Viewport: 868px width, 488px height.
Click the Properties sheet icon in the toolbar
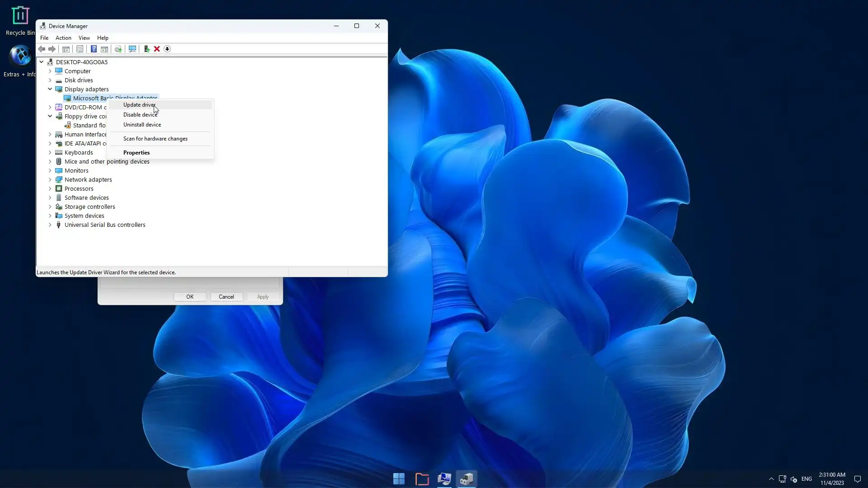pyautogui.click(x=80, y=49)
